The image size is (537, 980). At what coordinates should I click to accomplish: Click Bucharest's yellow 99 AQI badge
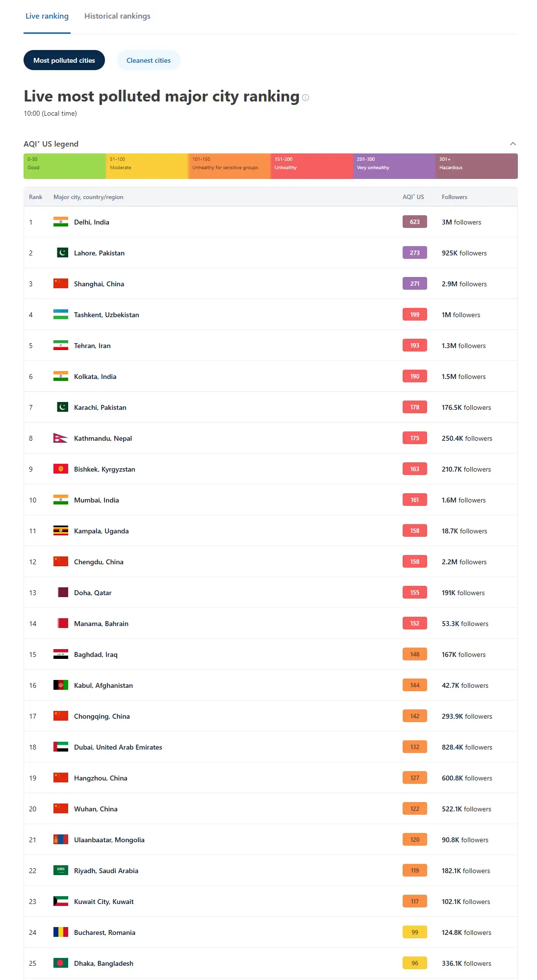coord(415,932)
